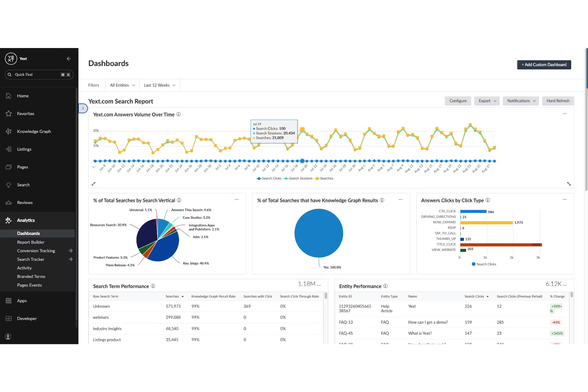Toggle Search Clicks series in volume chart legend
Image resolution: width=588 pixels, height=392 pixels.
coord(269,179)
